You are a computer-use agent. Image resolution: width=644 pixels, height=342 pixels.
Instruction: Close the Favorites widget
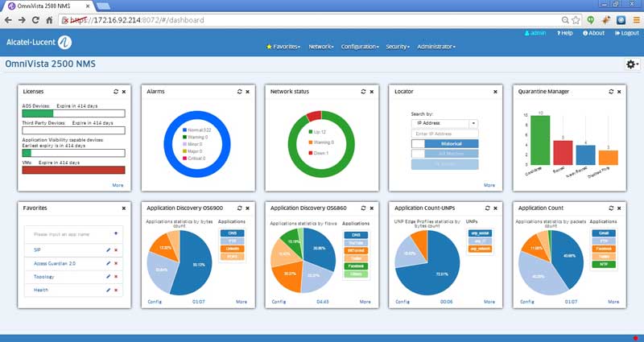click(x=124, y=208)
